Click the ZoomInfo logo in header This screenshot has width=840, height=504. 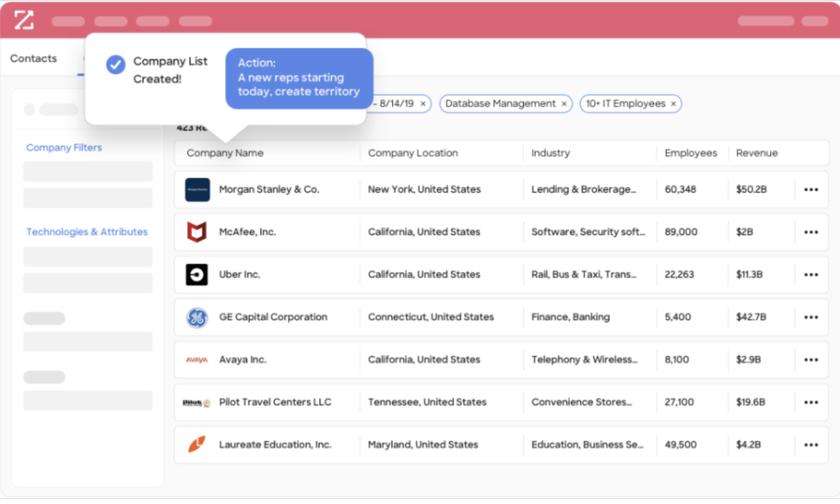[24, 20]
